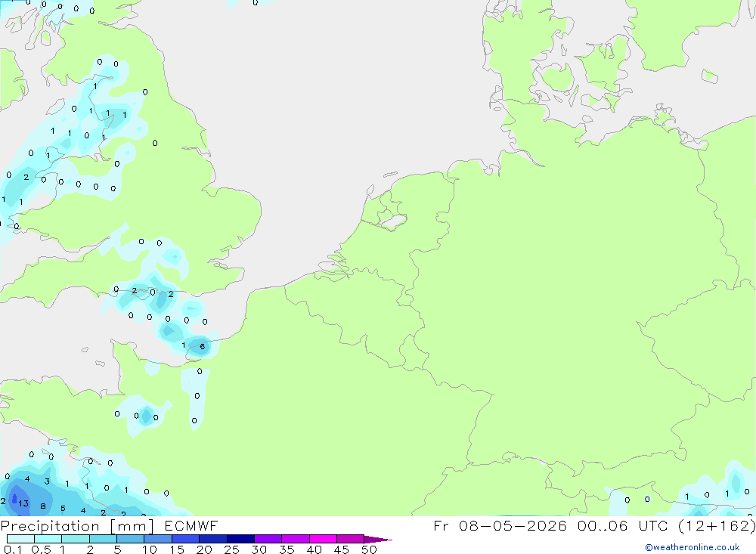Image resolution: width=756 pixels, height=554 pixels.
Task: Click the legend label "0.5"
Action: point(41,549)
